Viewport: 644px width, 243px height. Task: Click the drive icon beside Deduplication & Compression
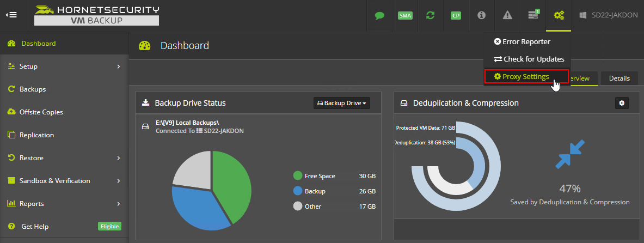tap(404, 103)
